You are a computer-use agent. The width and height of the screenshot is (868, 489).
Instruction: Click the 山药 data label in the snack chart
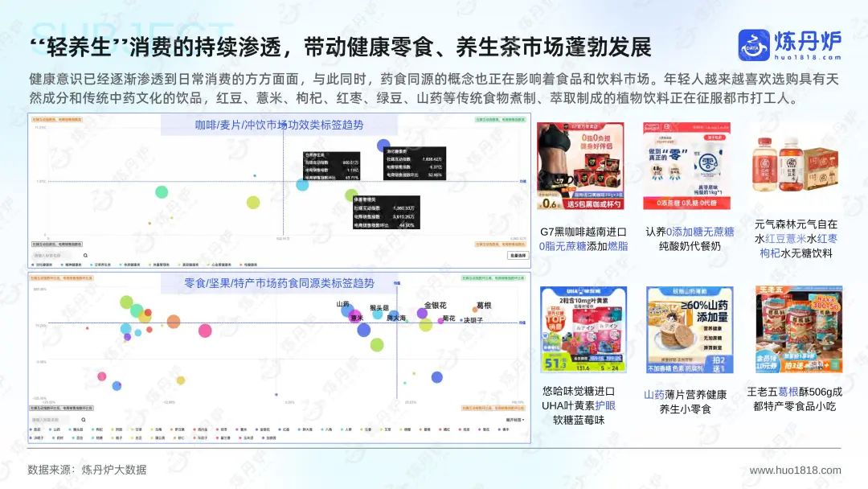coord(342,304)
